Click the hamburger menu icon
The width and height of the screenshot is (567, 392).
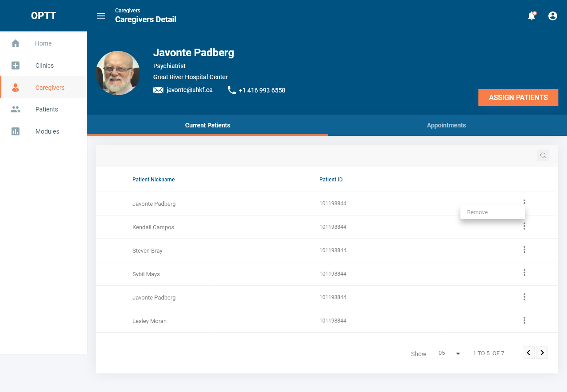click(101, 16)
